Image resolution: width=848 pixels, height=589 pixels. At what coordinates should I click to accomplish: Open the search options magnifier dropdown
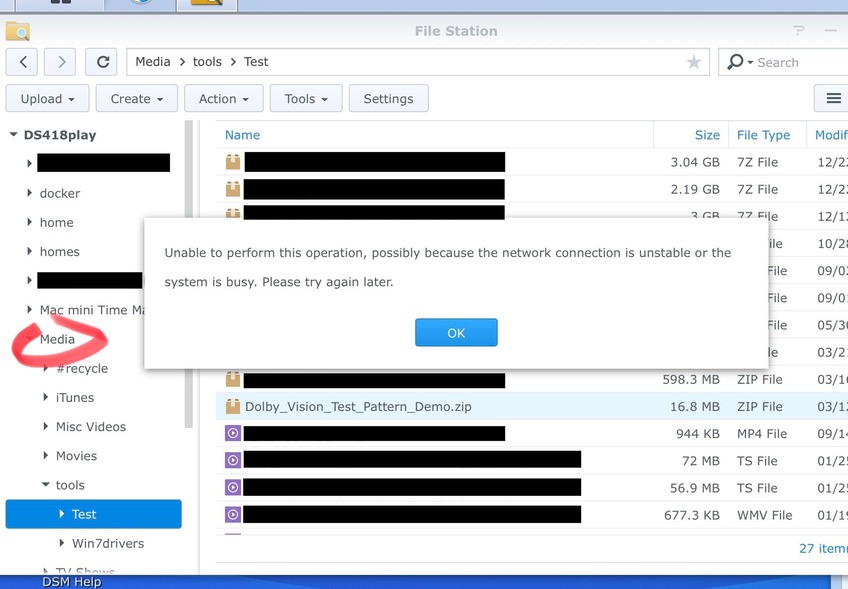point(739,62)
